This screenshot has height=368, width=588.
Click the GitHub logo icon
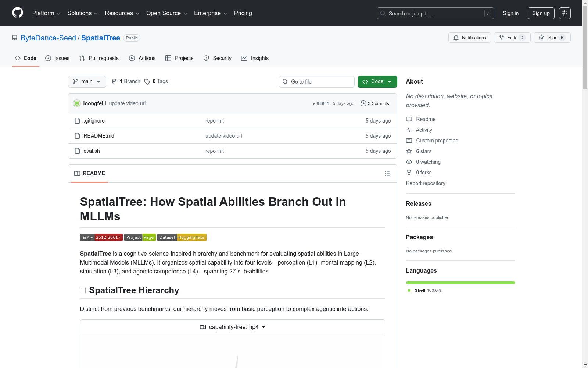[18, 13]
